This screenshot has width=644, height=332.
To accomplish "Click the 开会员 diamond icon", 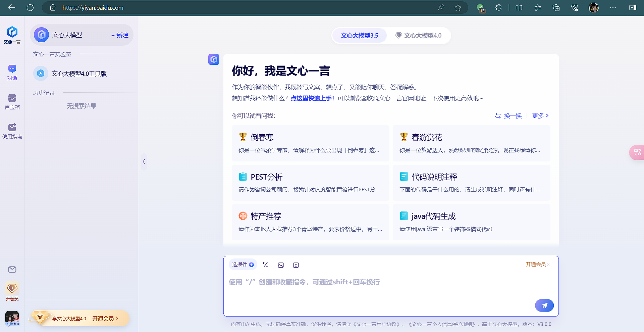I will click(x=12, y=288).
